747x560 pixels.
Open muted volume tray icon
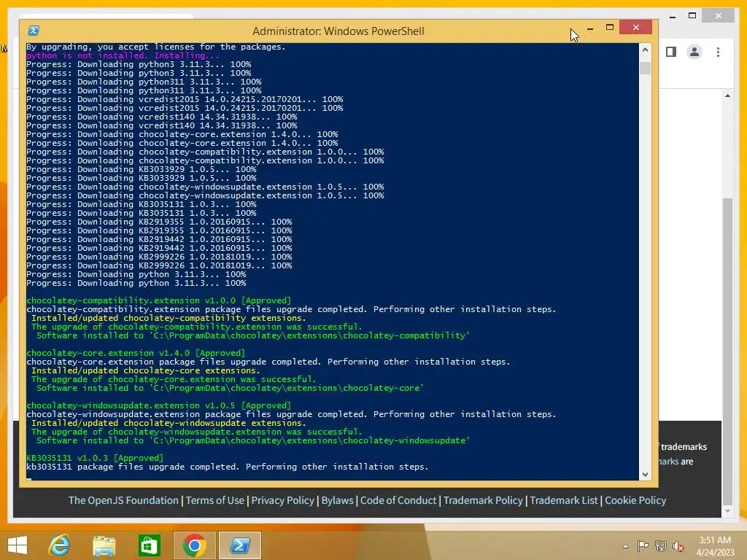[678, 546]
